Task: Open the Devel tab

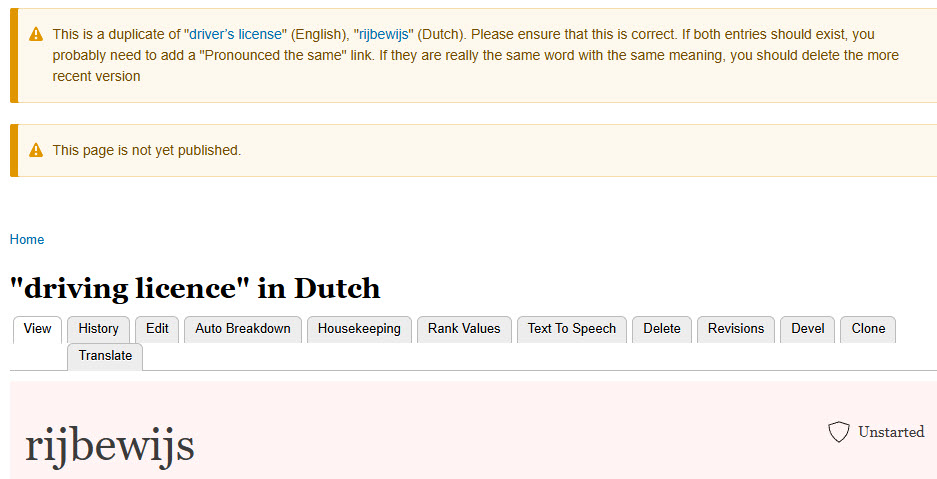Action: 808,329
